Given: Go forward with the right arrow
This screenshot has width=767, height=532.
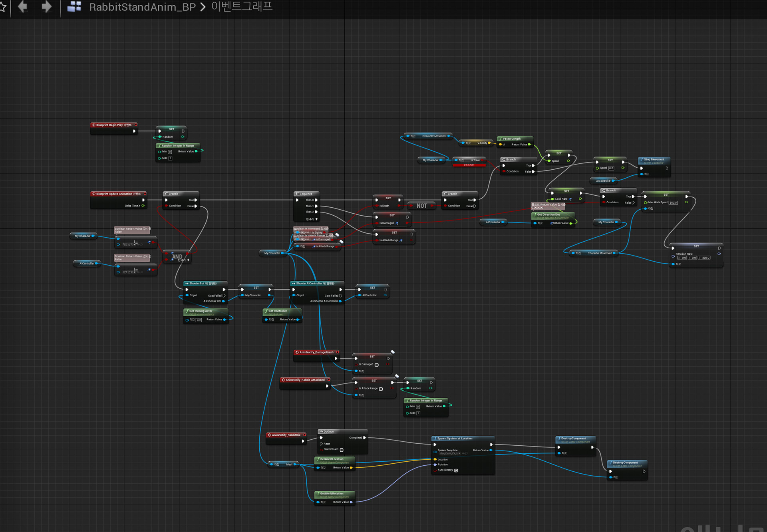Looking at the screenshot, I should click(x=47, y=7).
